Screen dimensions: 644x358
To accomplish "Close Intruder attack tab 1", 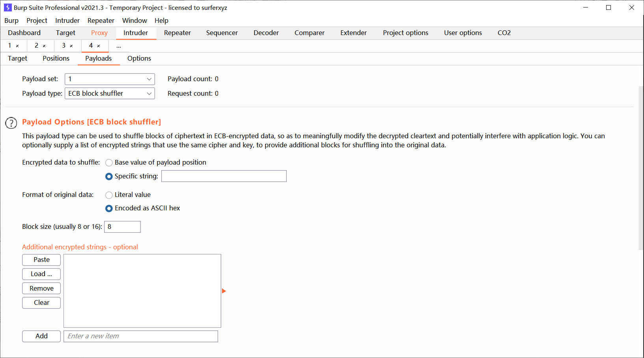I will pos(17,46).
